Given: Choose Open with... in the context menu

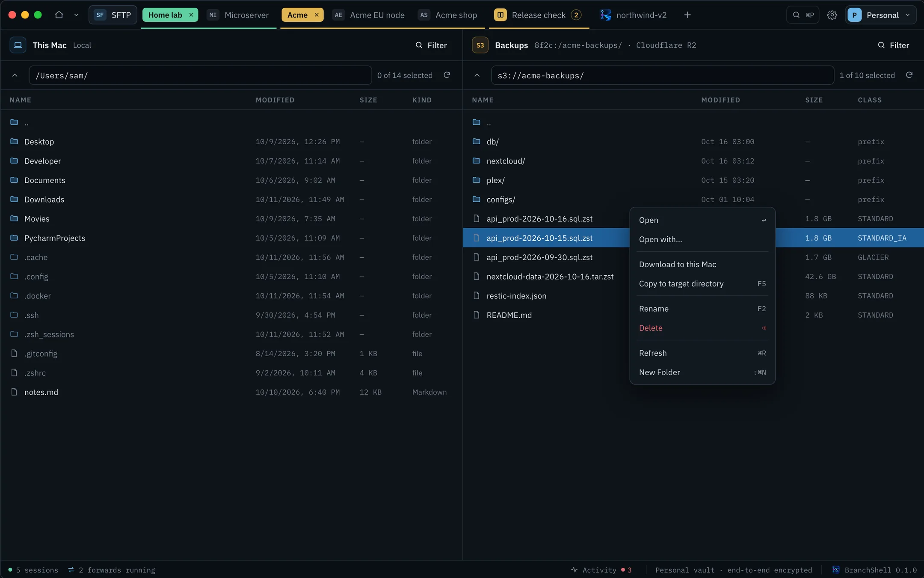Looking at the screenshot, I should pyautogui.click(x=702, y=239).
